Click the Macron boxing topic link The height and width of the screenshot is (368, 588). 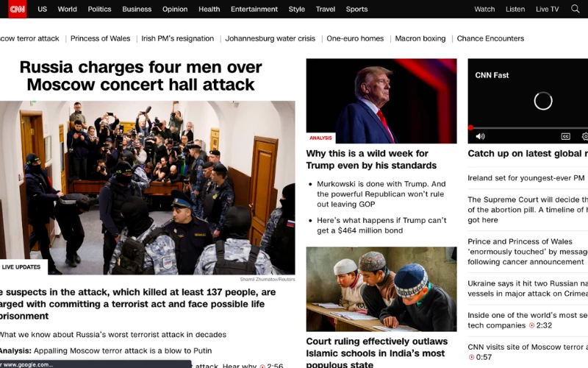click(x=420, y=38)
